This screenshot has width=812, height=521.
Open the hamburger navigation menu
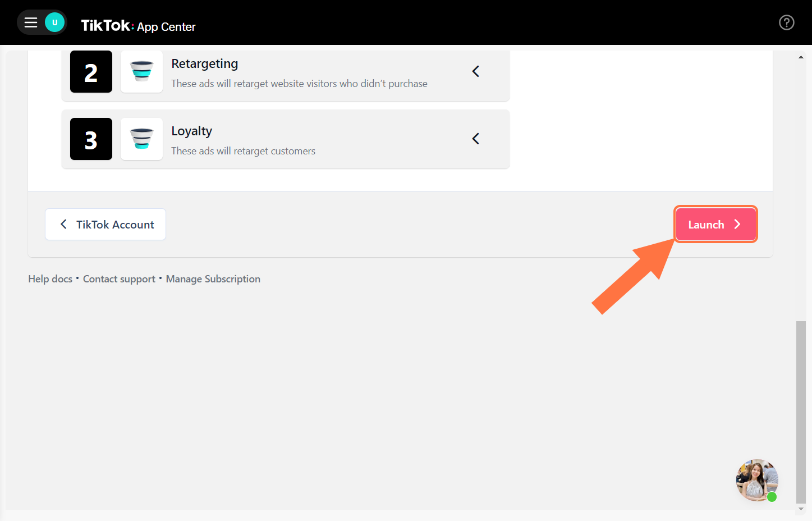(x=30, y=22)
